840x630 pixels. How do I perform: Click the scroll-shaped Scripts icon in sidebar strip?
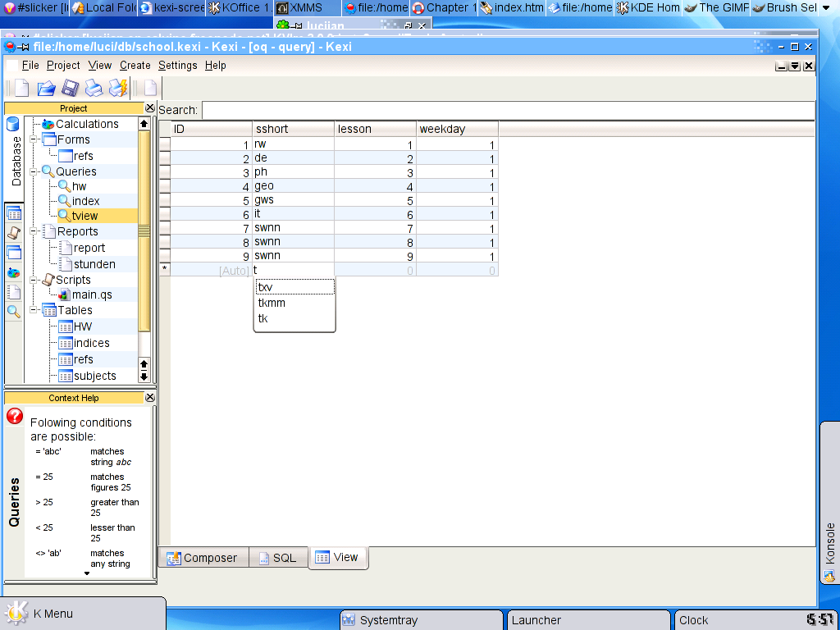point(14,233)
